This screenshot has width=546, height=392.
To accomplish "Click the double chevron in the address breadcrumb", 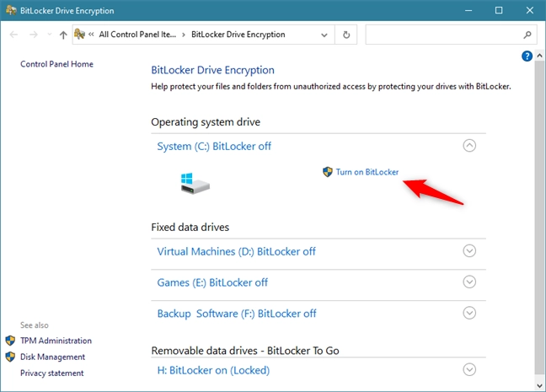I will 91,35.
